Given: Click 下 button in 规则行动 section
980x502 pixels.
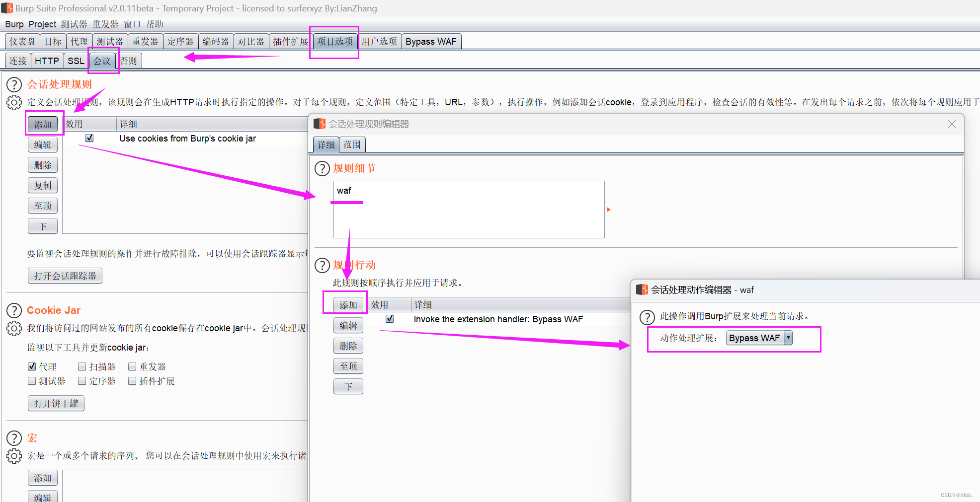Looking at the screenshot, I should point(348,386).
